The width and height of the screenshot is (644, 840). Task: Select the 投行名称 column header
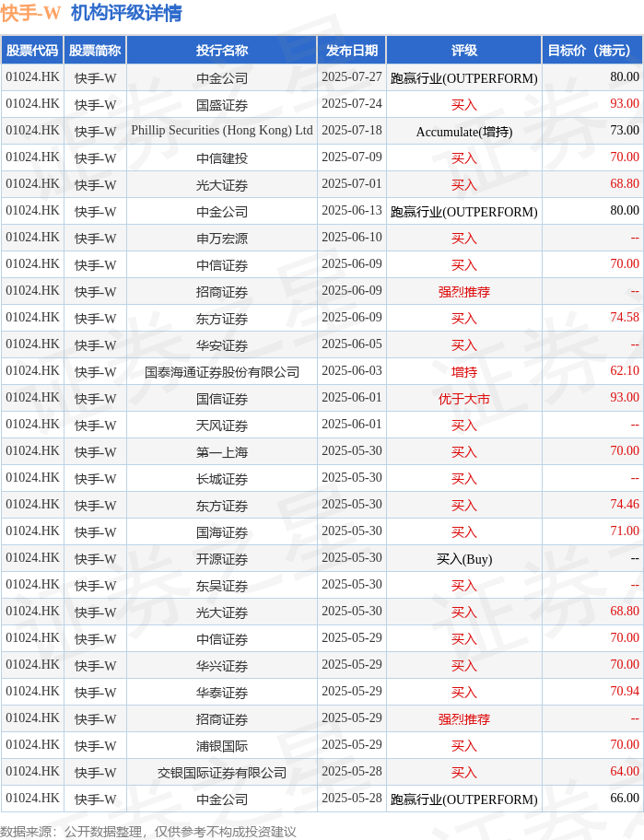click(x=222, y=51)
